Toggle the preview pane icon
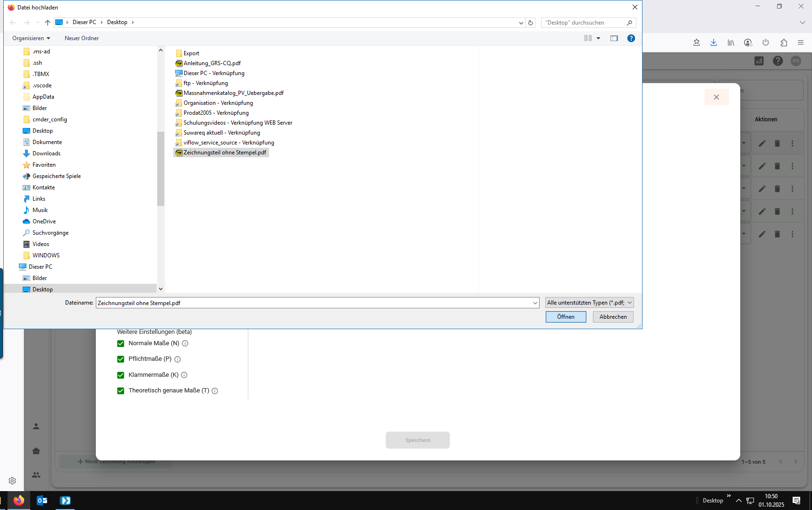The width and height of the screenshot is (812, 510). (x=614, y=38)
